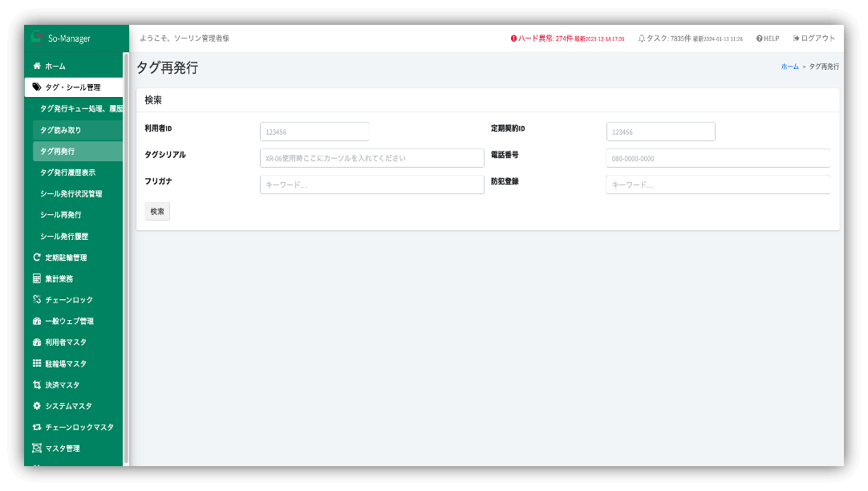
Task: Expand the マスタ管理 sidebar section
Action: click(x=63, y=448)
